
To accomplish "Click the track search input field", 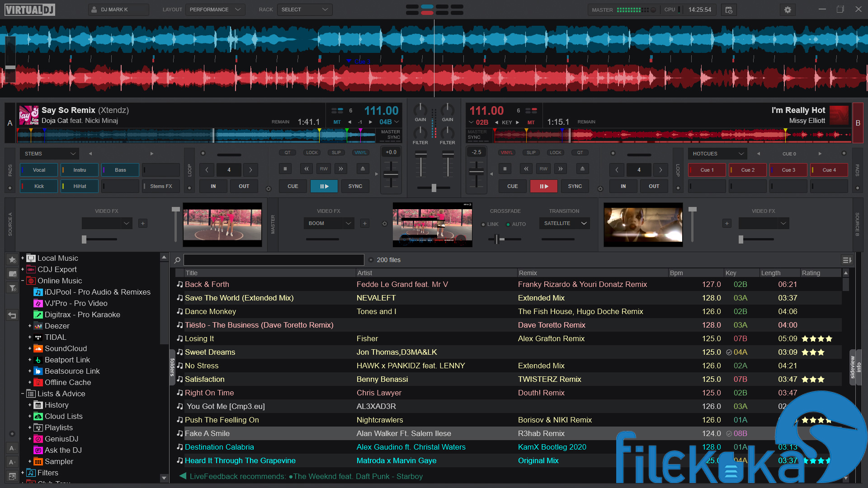I will 274,260.
